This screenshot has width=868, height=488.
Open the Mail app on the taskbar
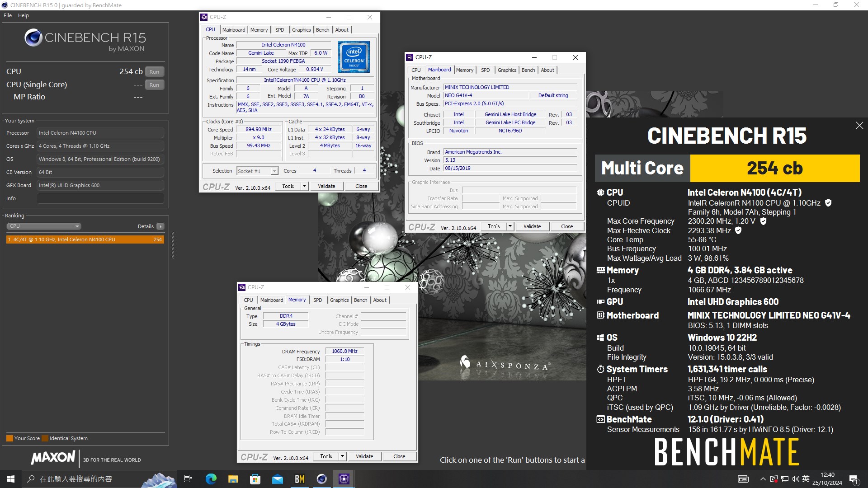pyautogui.click(x=277, y=479)
